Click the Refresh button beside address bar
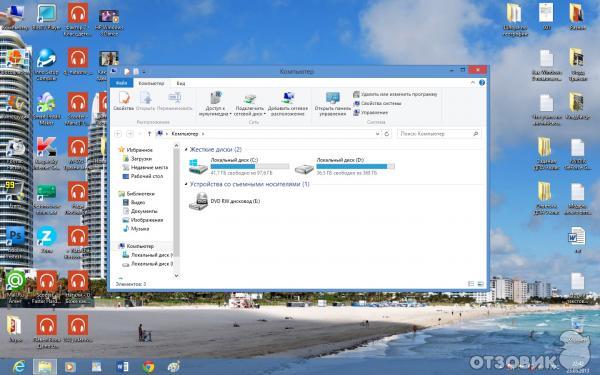Viewport: 600px width, 375px height. click(386, 134)
